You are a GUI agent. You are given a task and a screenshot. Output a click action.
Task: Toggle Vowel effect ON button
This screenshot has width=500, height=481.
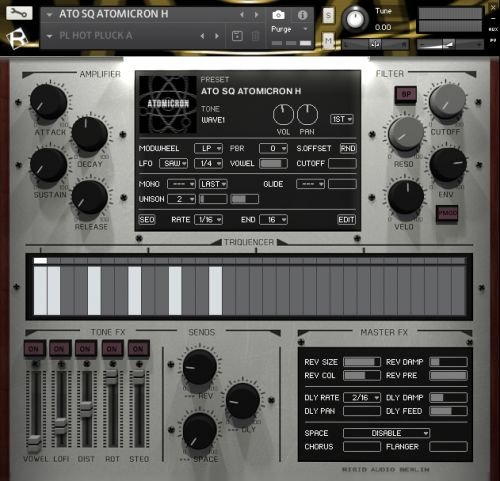point(34,349)
